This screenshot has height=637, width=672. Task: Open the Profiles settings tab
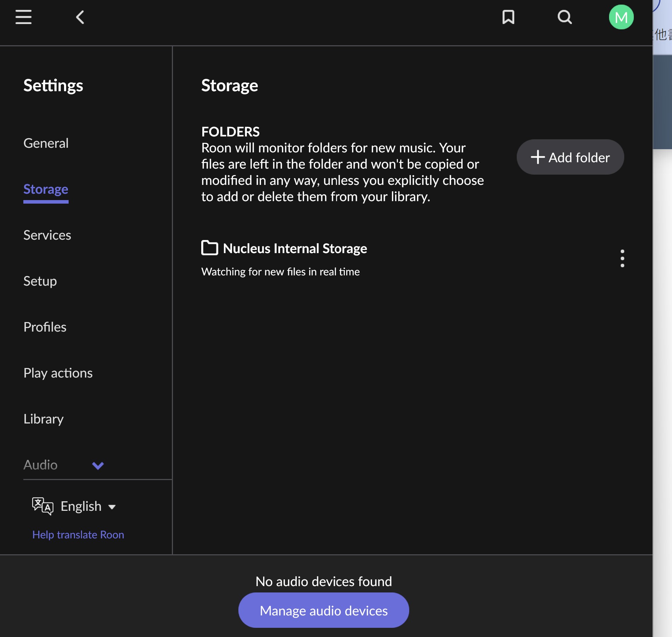tap(45, 327)
